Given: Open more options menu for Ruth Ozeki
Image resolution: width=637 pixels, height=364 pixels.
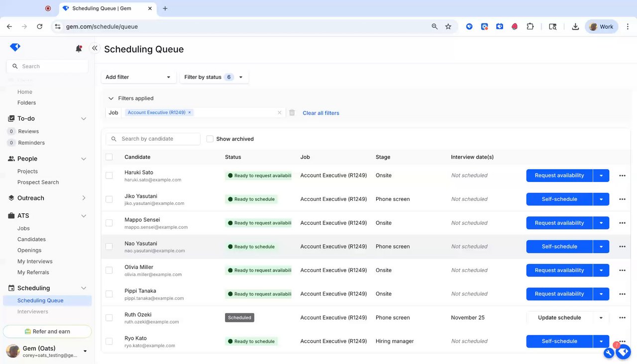Looking at the screenshot, I should pyautogui.click(x=622, y=318).
